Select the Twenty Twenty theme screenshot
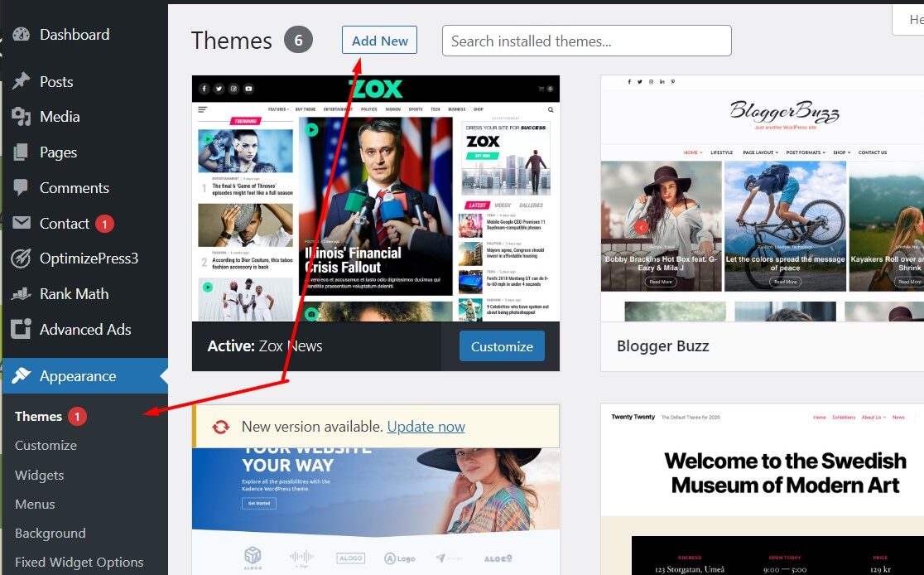The height and width of the screenshot is (575, 924). coord(763,490)
